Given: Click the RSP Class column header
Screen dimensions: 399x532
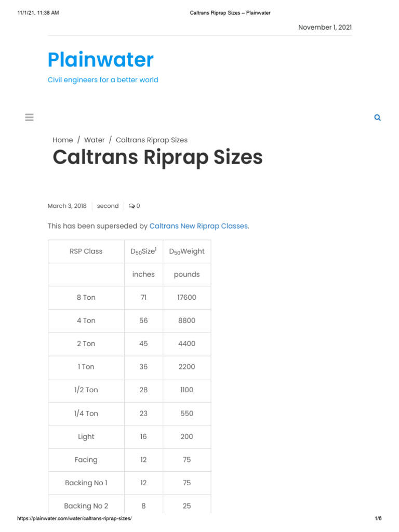Looking at the screenshot, I should [86, 251].
